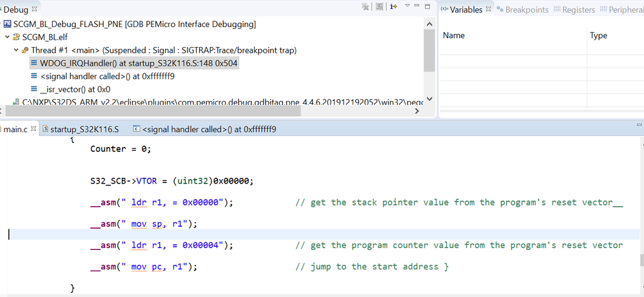Click the 'ldr r1, = 0x00000' asm line
Viewport: 644px width, 297px height.
(x=162, y=202)
